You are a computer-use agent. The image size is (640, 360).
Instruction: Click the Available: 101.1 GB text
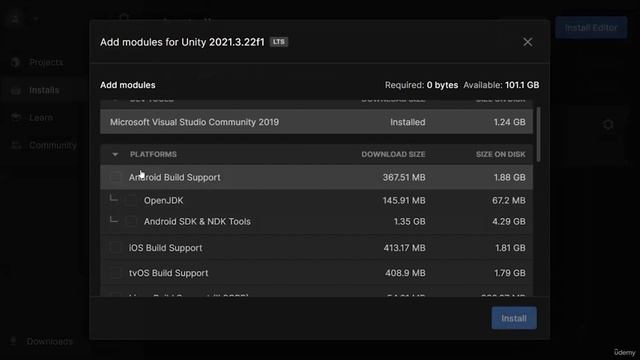point(501,85)
